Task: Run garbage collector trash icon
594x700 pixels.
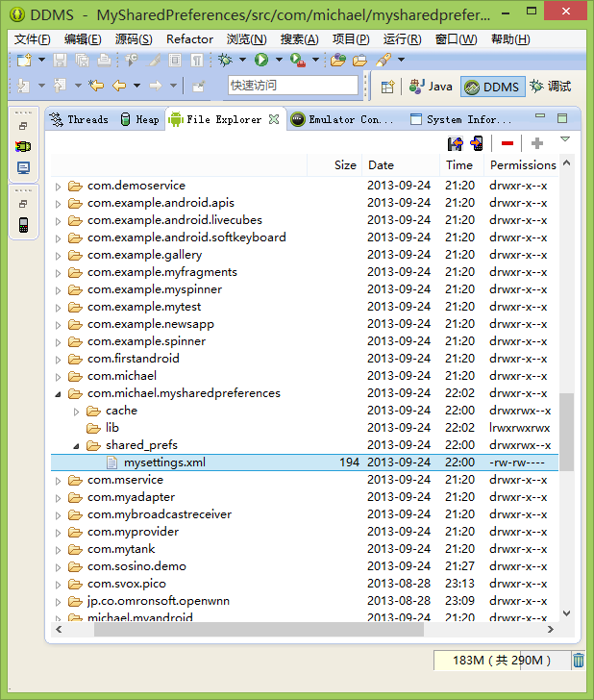Action: (579, 661)
